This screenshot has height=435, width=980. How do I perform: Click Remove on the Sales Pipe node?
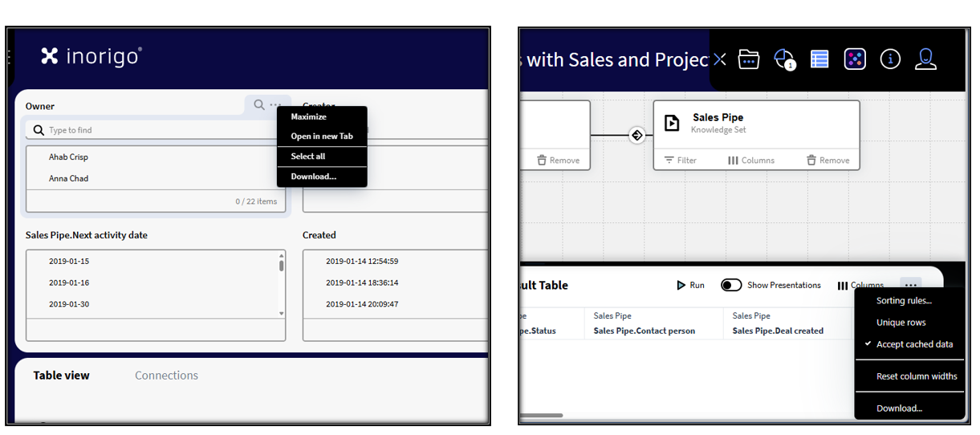tap(828, 161)
